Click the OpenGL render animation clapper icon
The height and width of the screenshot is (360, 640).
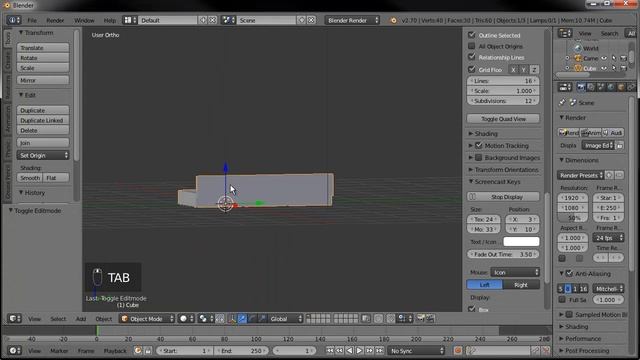(430, 319)
